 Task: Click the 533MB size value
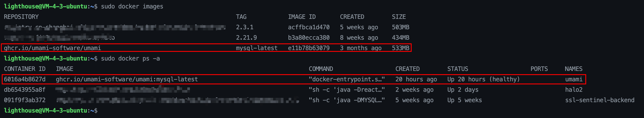[x=400, y=48]
